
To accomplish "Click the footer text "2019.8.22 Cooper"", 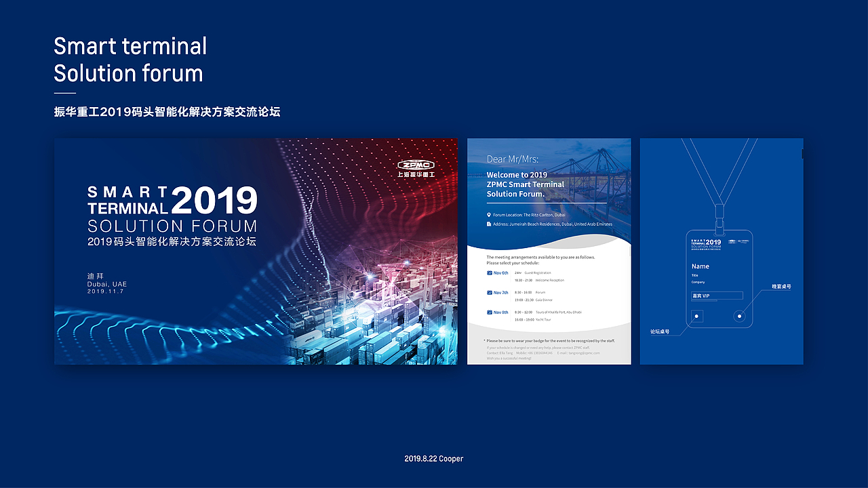I will tap(434, 459).
